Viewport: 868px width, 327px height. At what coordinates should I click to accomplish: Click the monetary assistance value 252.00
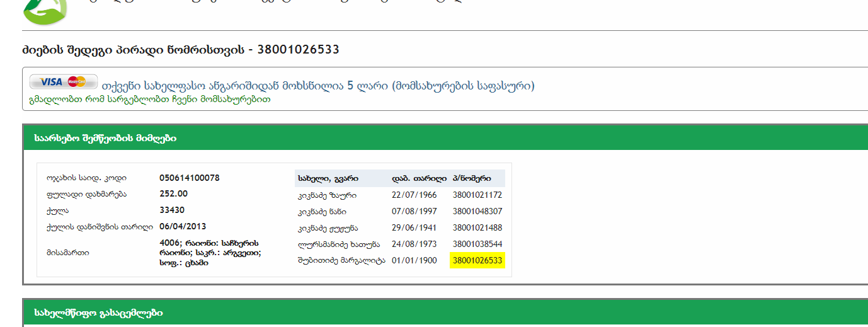click(x=174, y=194)
